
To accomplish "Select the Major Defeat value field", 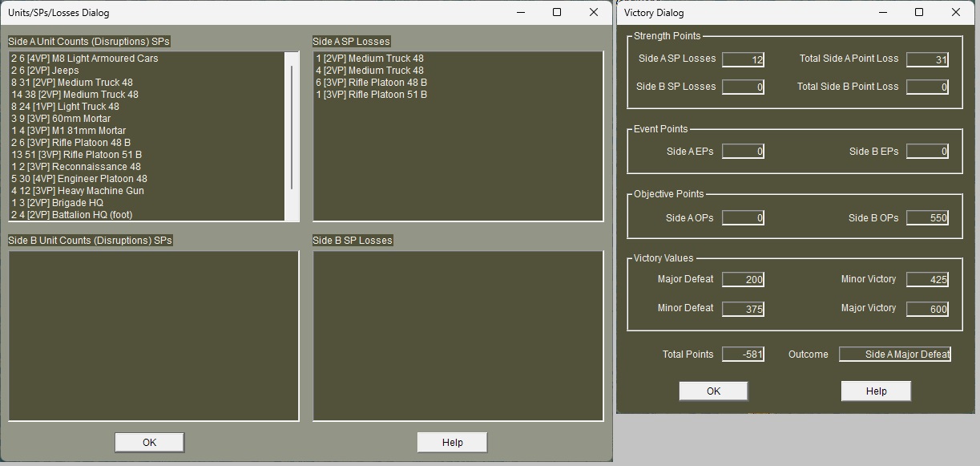I will pos(743,279).
